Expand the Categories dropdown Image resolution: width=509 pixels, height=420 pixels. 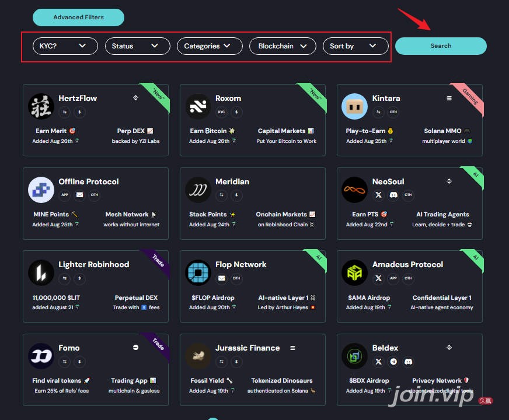pyautogui.click(x=210, y=46)
